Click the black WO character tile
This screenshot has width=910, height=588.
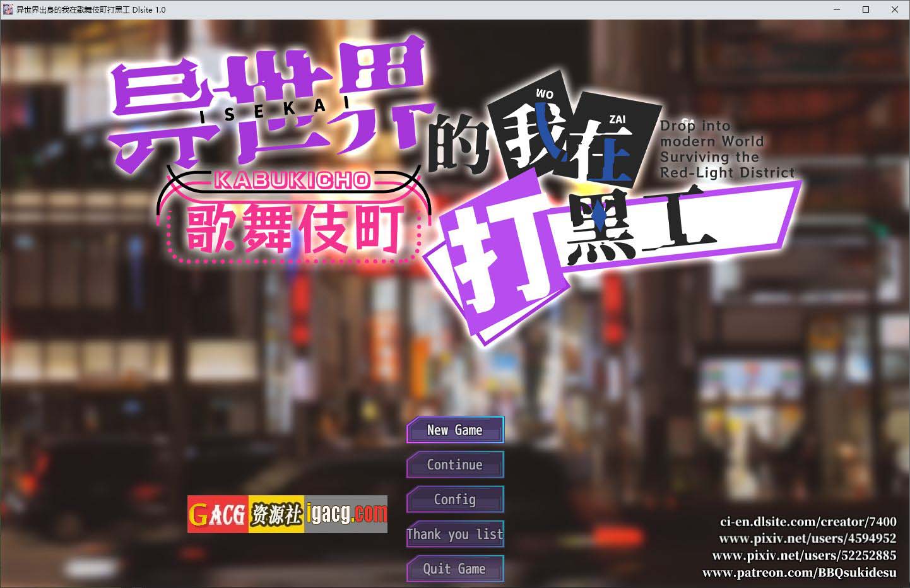(535, 131)
